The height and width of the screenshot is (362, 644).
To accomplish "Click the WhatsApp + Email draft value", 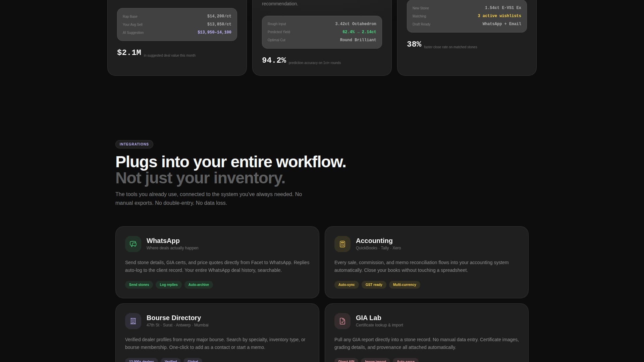I will pos(501,24).
